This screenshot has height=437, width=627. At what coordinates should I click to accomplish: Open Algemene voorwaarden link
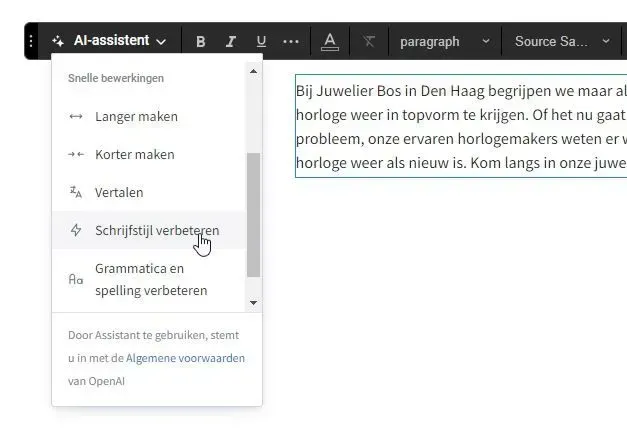(186, 358)
